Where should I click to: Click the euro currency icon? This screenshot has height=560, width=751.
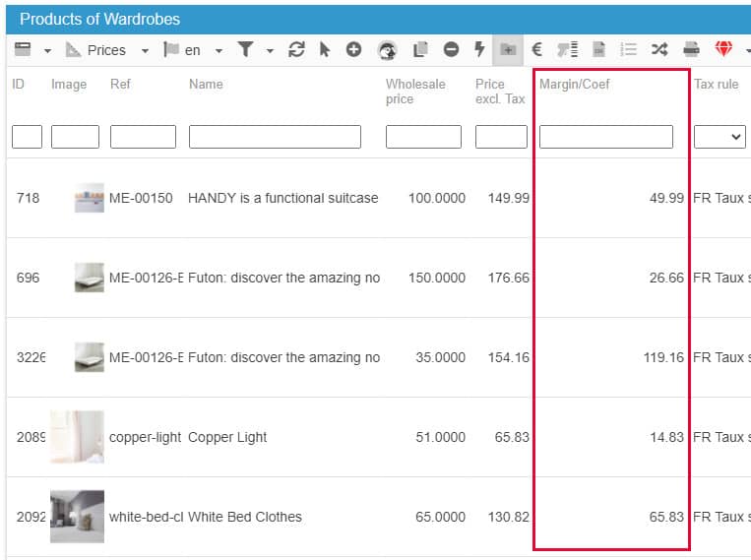pyautogui.click(x=537, y=49)
